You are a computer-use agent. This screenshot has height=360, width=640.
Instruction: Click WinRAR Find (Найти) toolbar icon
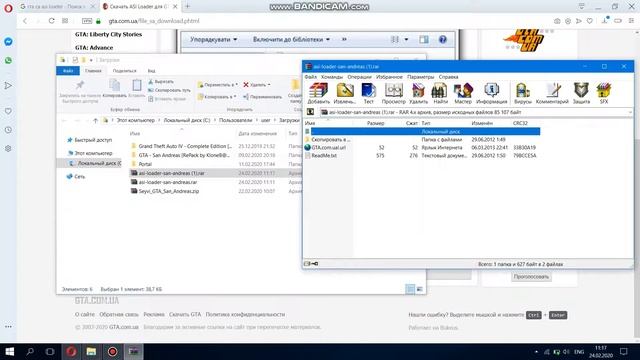tap(440, 93)
